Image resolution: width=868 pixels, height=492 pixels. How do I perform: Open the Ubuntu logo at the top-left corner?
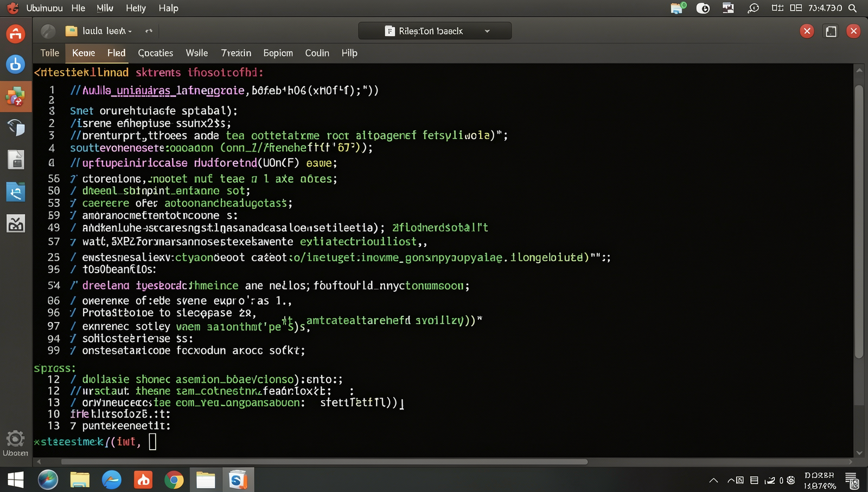click(12, 8)
